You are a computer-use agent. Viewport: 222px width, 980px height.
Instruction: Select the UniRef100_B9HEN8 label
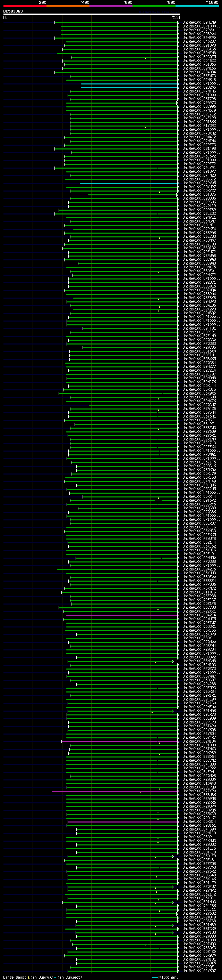[x=199, y=53]
